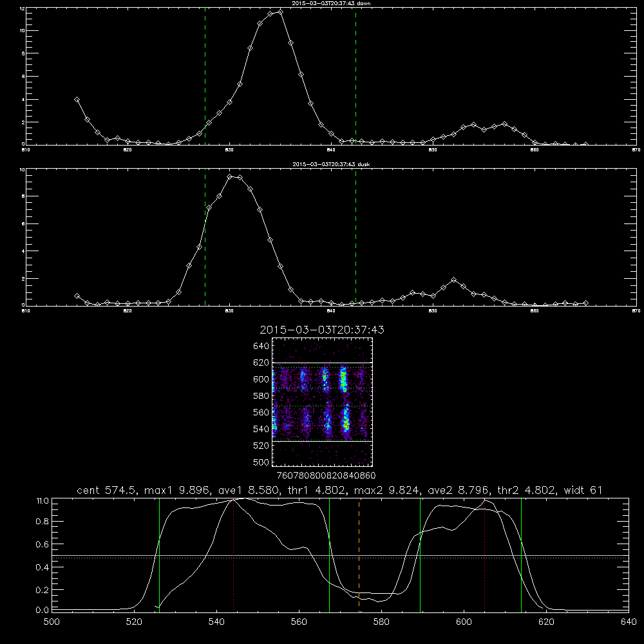644x644 pixels.
Task: Select the 'widt 61' value in stats line
Action: point(583,490)
